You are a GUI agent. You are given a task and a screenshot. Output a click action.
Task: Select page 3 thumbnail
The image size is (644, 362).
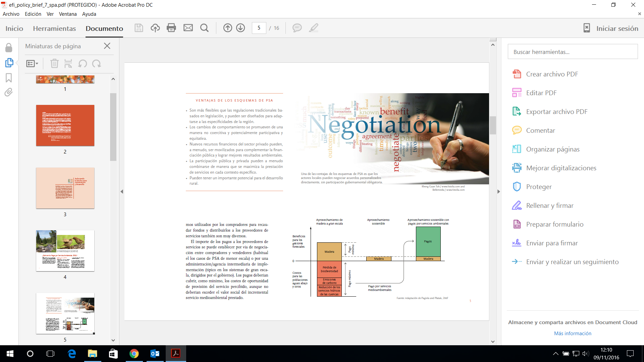(65, 188)
